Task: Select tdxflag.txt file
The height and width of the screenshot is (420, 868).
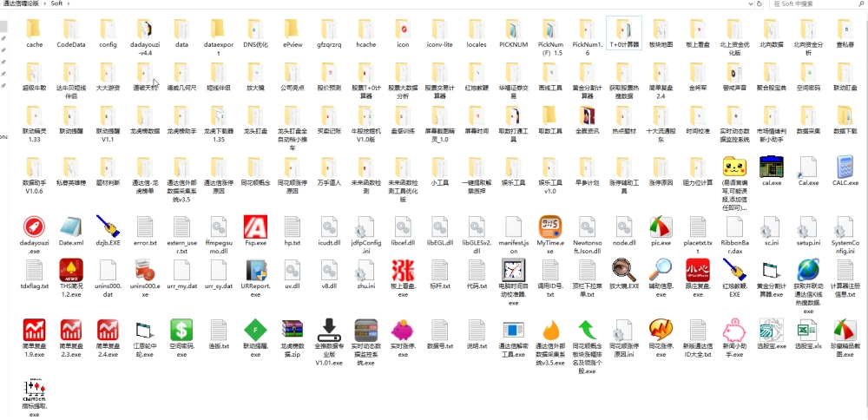Action: (x=35, y=270)
